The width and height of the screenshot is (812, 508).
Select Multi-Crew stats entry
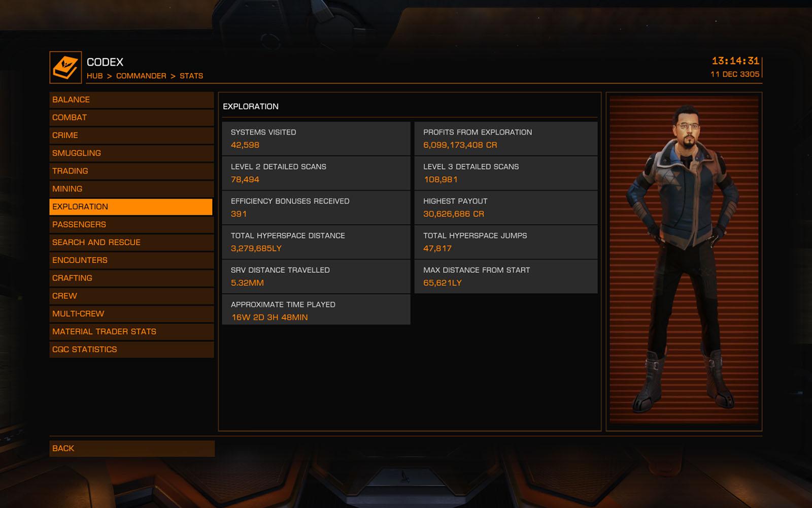[x=131, y=313]
